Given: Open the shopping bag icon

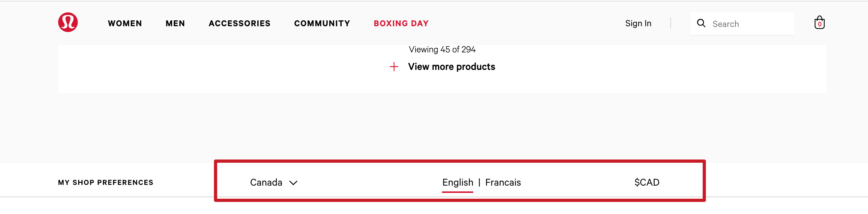Looking at the screenshot, I should point(819,22).
